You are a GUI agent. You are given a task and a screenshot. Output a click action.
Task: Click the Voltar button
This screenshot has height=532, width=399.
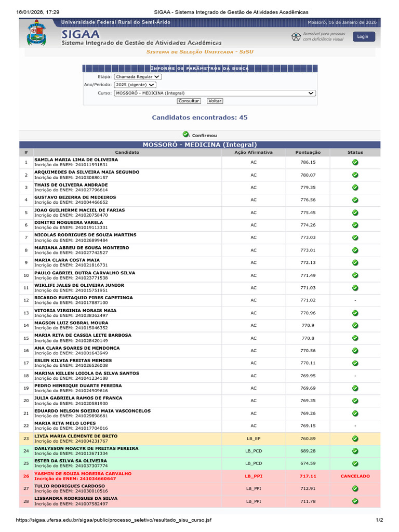(215, 101)
